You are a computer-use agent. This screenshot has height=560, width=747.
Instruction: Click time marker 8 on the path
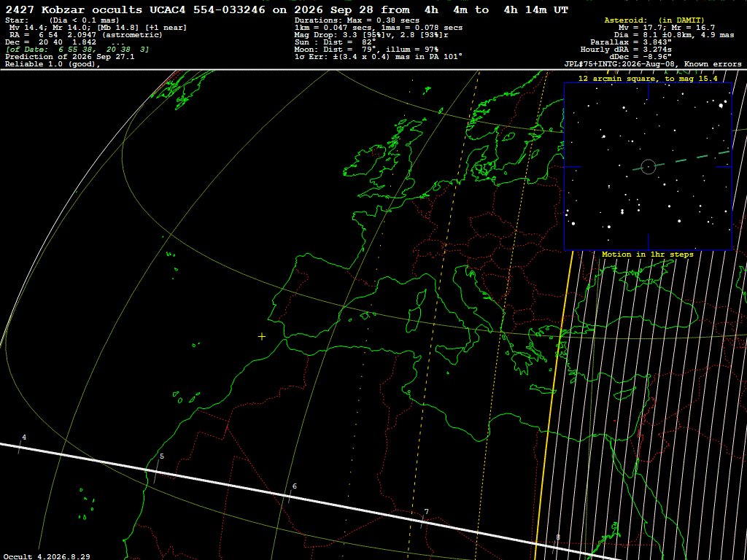tap(558, 537)
